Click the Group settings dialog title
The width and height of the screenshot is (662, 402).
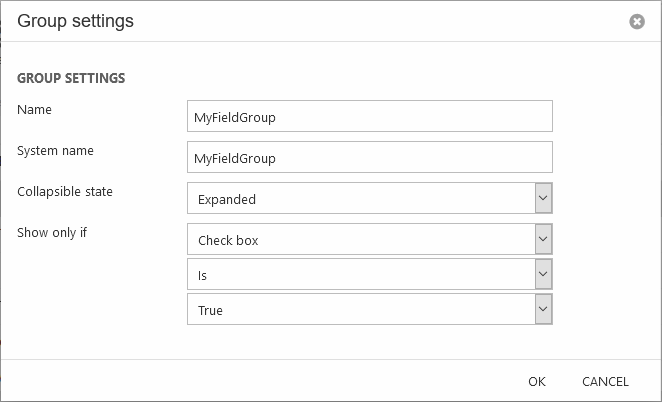[76, 20]
